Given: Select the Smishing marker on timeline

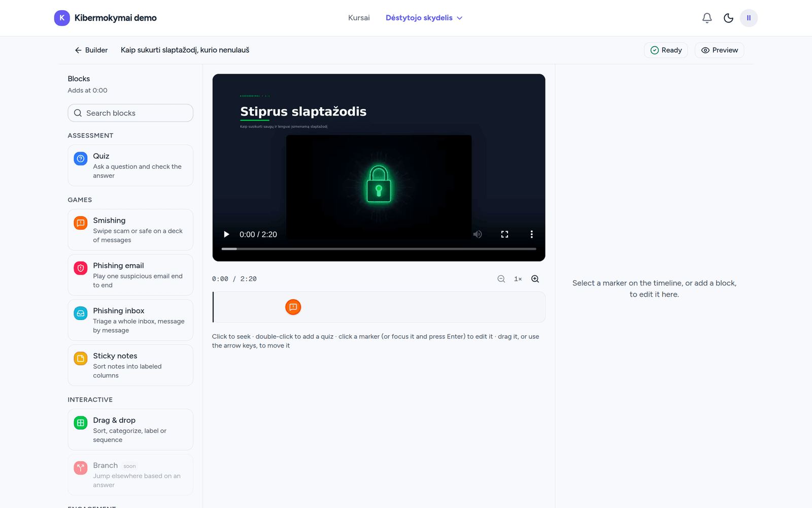Looking at the screenshot, I should tap(293, 307).
